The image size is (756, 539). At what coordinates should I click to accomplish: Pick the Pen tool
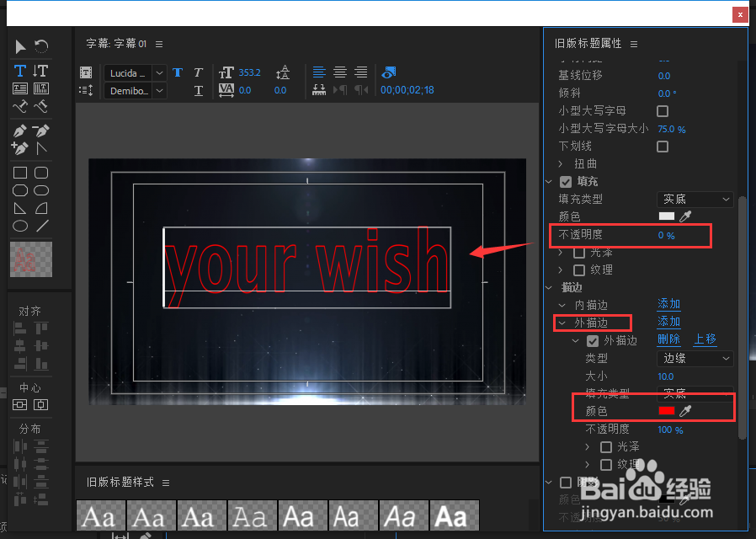(19, 131)
